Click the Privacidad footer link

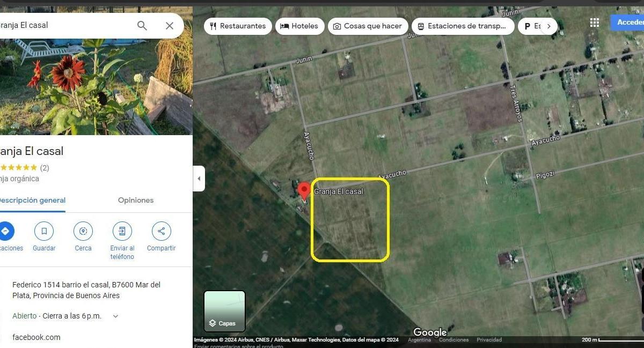(x=489, y=340)
